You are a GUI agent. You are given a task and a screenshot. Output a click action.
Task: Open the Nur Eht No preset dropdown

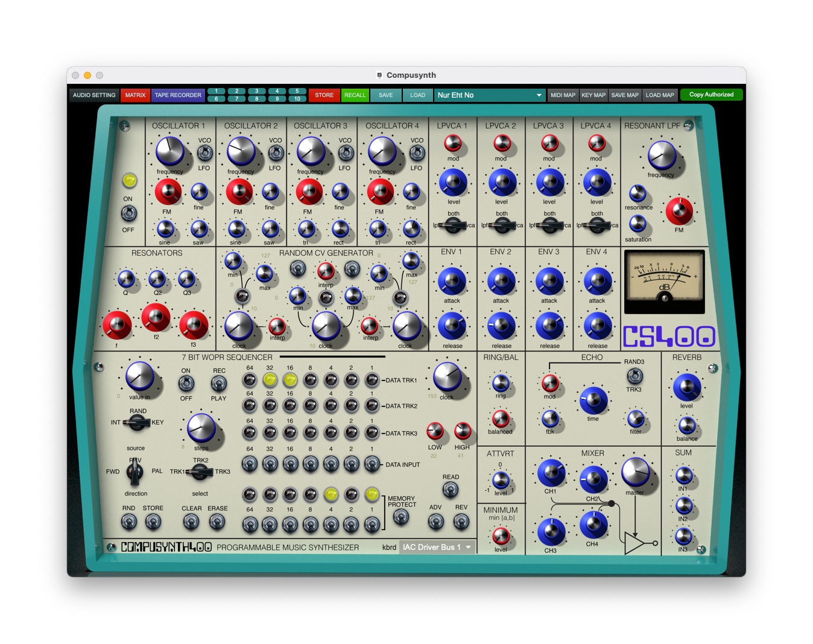point(489,95)
